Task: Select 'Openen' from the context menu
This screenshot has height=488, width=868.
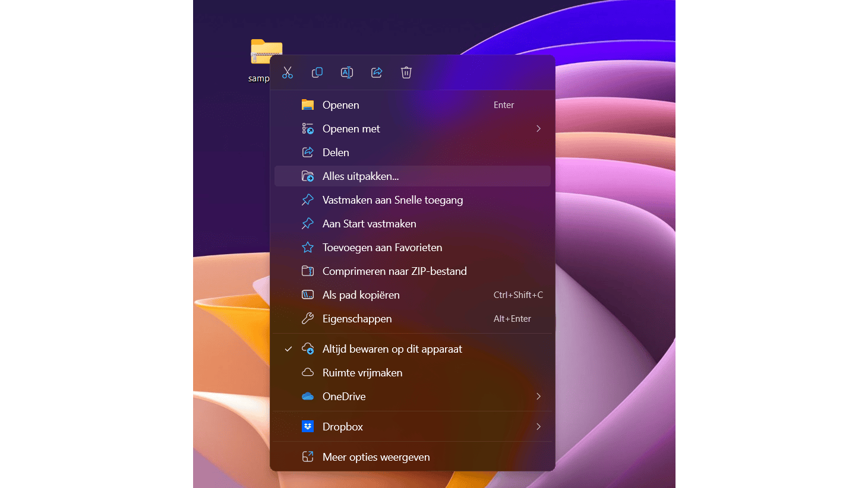Action: click(x=340, y=104)
